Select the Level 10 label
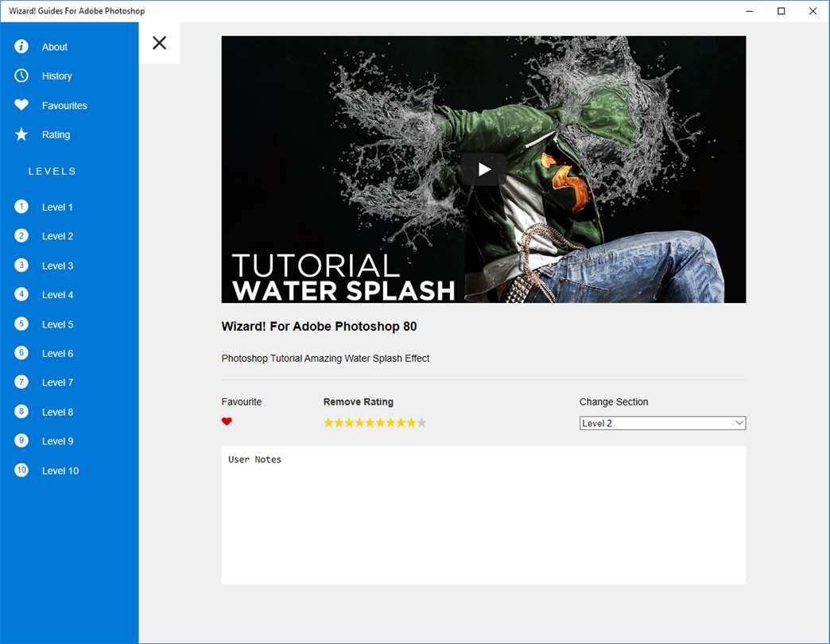Viewport: 830px width, 644px height. point(60,471)
